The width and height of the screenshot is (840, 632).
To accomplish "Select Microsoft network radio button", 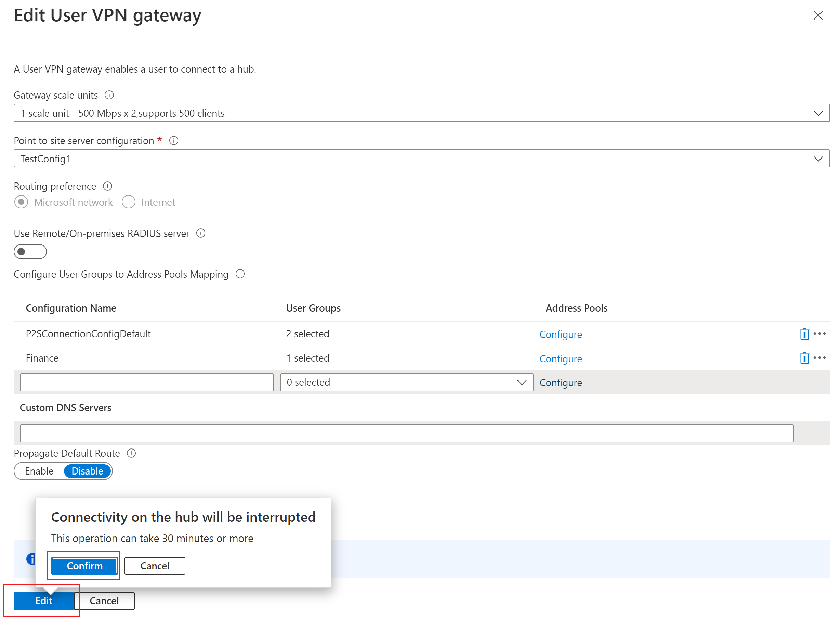I will tap(21, 202).
